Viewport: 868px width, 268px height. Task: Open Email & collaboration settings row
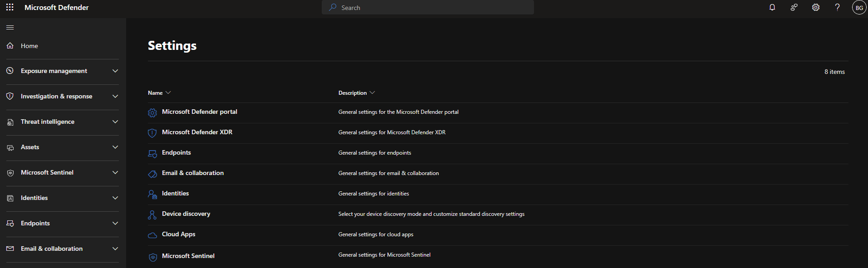point(192,173)
